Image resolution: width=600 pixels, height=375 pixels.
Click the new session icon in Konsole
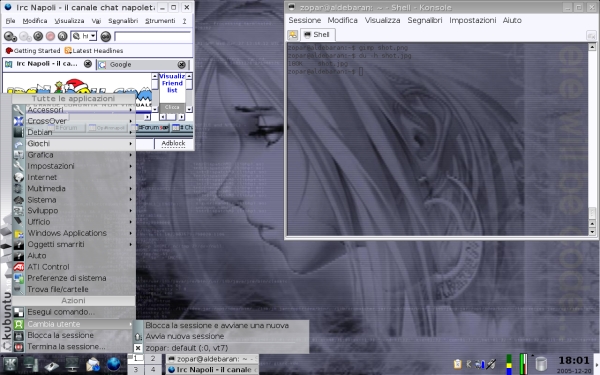pyautogui.click(x=293, y=35)
